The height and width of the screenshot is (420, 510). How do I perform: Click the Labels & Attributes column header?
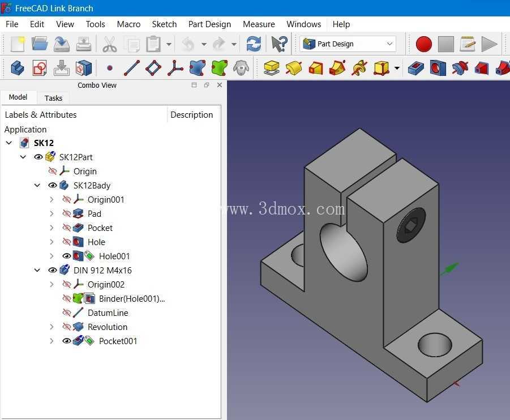tap(41, 115)
